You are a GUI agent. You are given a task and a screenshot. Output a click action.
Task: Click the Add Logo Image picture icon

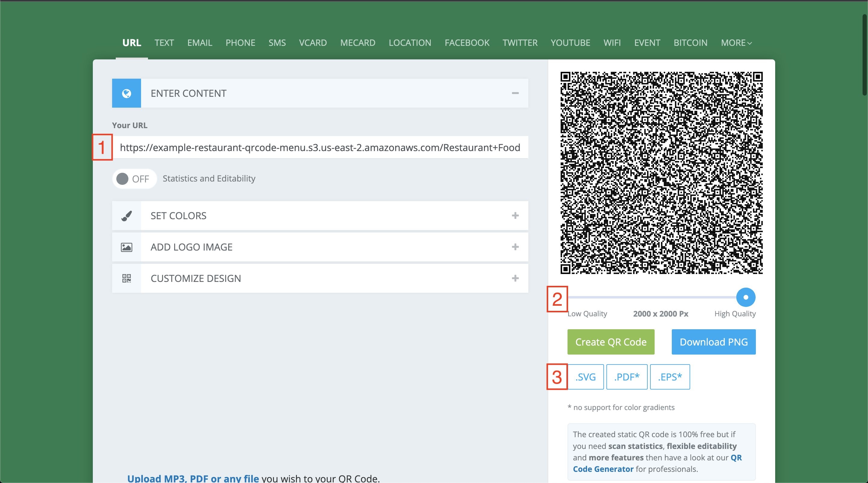127,246
